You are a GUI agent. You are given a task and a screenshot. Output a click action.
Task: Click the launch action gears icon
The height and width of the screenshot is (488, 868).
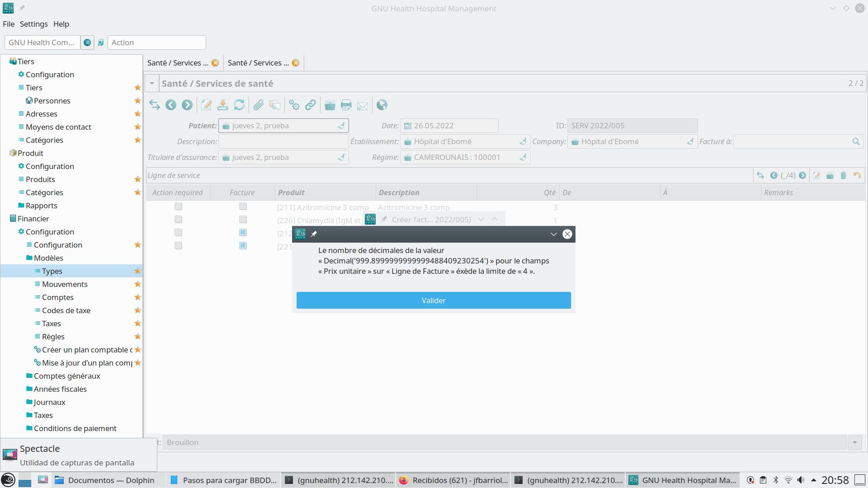point(294,105)
